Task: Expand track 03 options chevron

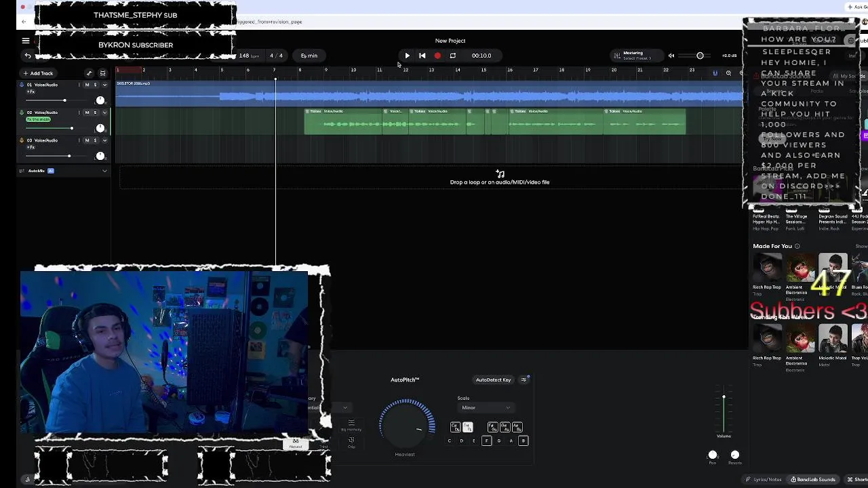Action: (104, 140)
